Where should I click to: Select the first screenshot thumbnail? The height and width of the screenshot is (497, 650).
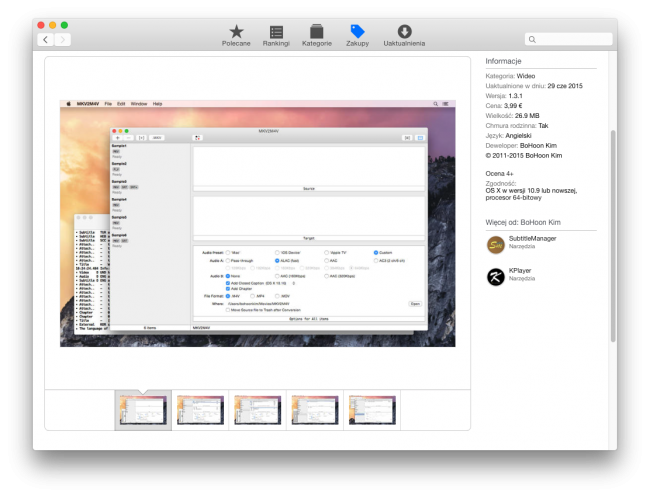(x=143, y=410)
